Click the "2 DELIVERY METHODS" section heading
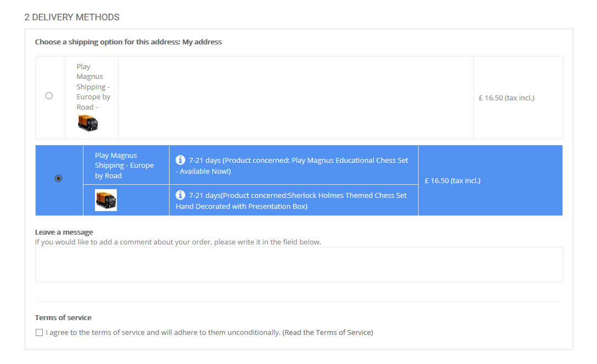The width and height of the screenshot is (597, 364). click(x=72, y=17)
